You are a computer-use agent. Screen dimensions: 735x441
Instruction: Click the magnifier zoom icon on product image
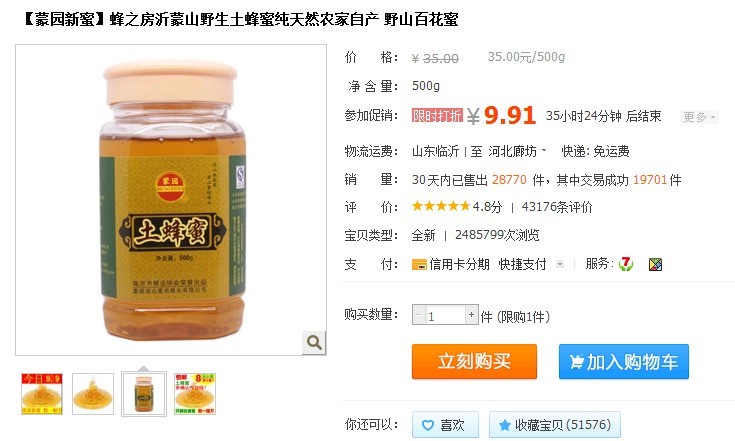[314, 342]
